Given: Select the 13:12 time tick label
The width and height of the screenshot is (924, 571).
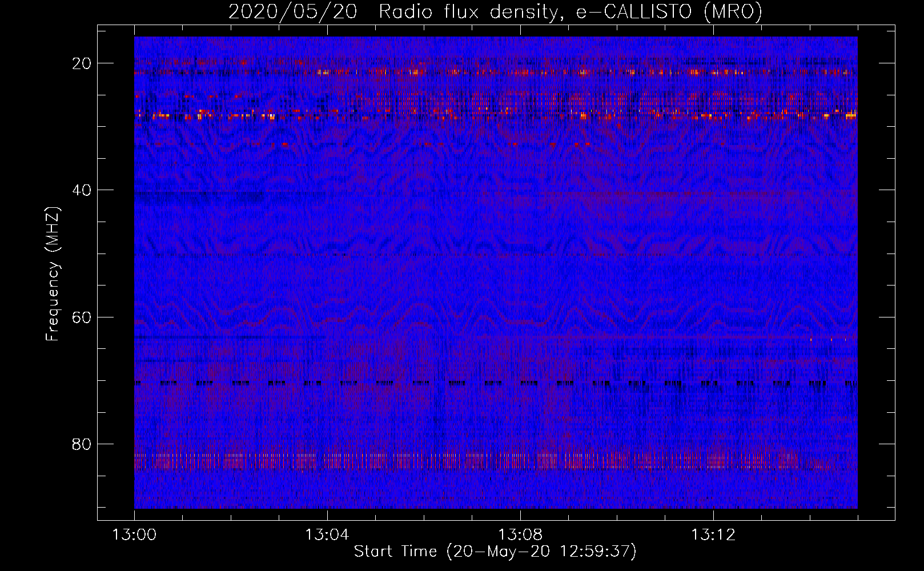Looking at the screenshot, I should pyautogui.click(x=713, y=535).
